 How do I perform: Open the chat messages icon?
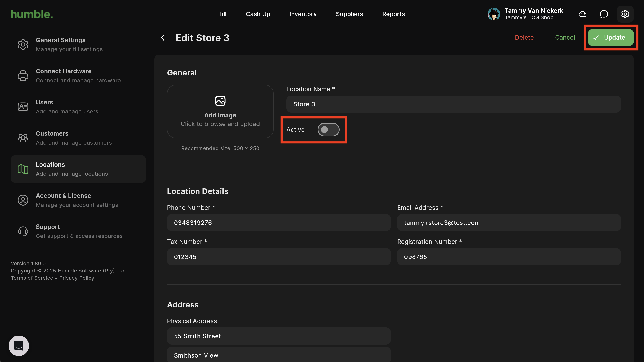pyautogui.click(x=604, y=14)
